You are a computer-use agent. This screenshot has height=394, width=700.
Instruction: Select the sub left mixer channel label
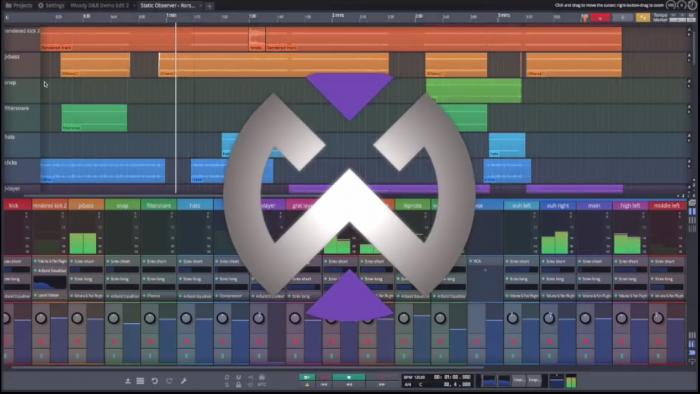521,205
